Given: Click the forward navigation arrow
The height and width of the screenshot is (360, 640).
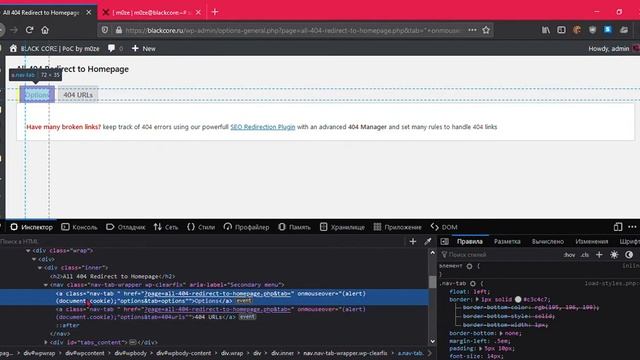Looking at the screenshot, I should click(14, 30).
